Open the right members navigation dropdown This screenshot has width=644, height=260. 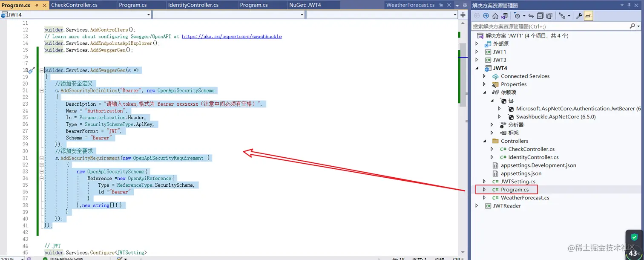pos(382,14)
